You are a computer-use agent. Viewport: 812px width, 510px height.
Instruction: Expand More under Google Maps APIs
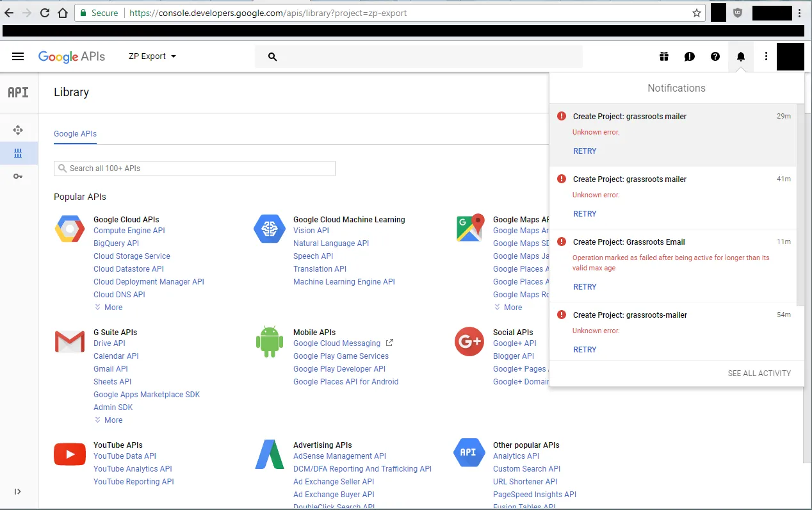[x=508, y=308]
